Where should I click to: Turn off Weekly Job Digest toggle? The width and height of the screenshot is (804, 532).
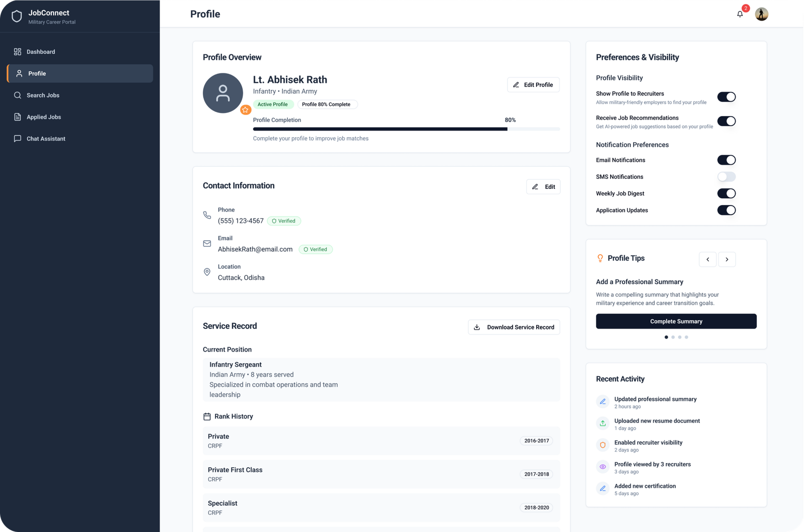[726, 193]
